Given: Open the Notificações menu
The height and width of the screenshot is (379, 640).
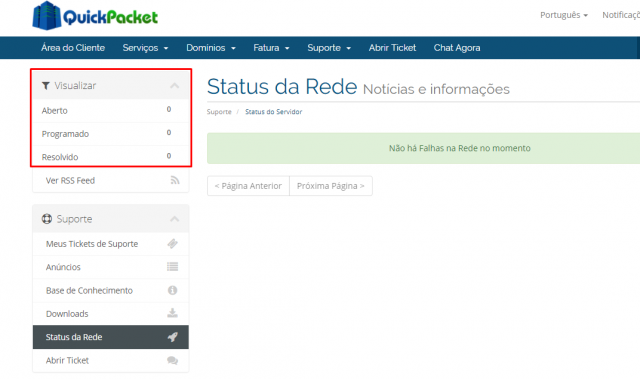Looking at the screenshot, I should point(621,15).
